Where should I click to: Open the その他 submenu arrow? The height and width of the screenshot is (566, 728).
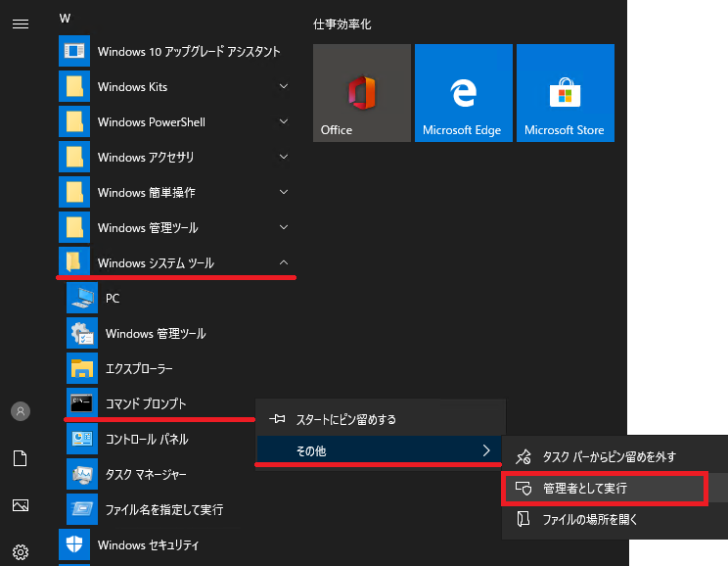tap(486, 450)
